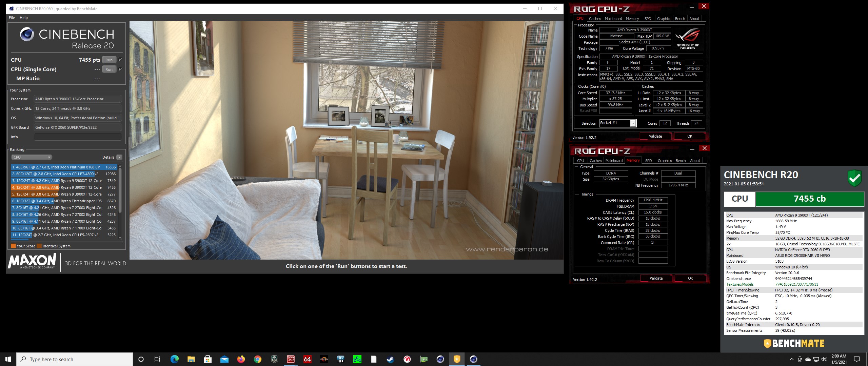The width and height of the screenshot is (868, 366).
Task: Open Microsoft Edge from the taskbar
Action: tap(174, 359)
